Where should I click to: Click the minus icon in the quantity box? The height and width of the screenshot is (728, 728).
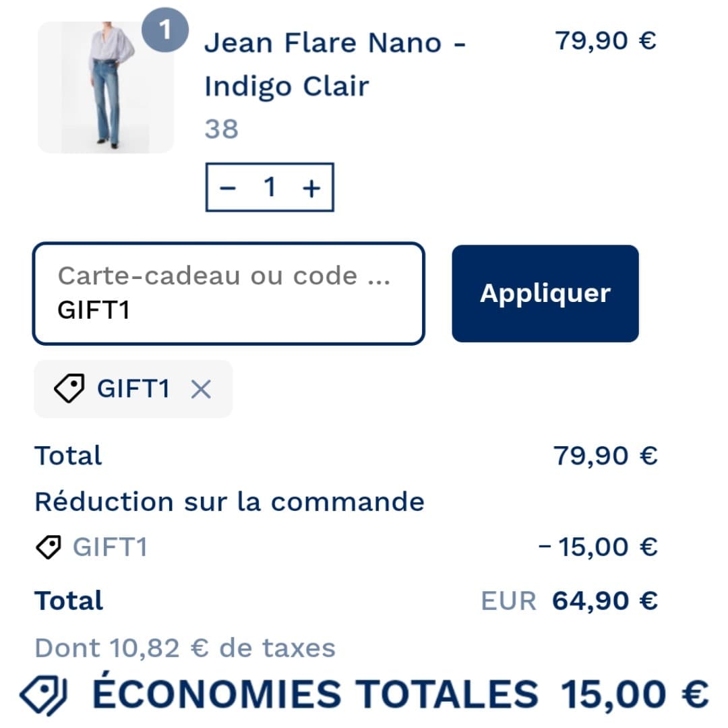[228, 187]
